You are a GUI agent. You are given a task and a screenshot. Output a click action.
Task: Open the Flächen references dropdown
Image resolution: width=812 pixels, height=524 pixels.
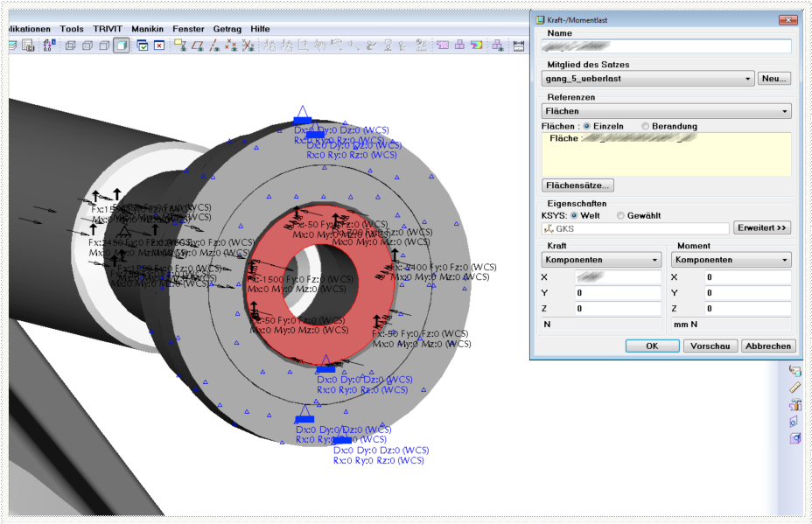click(666, 111)
